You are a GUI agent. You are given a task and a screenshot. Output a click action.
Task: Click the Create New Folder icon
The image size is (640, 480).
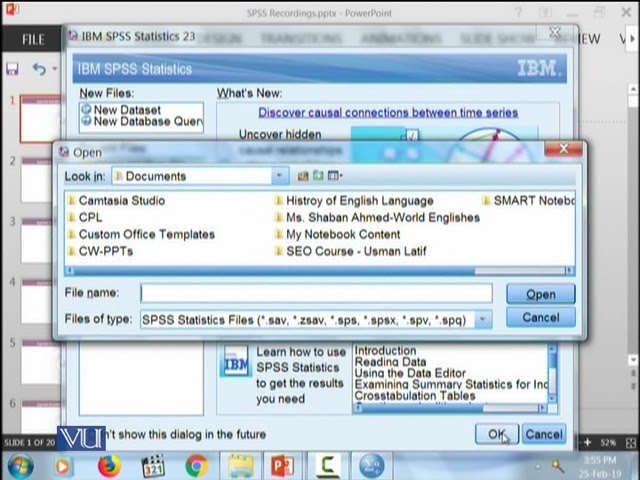(318, 176)
